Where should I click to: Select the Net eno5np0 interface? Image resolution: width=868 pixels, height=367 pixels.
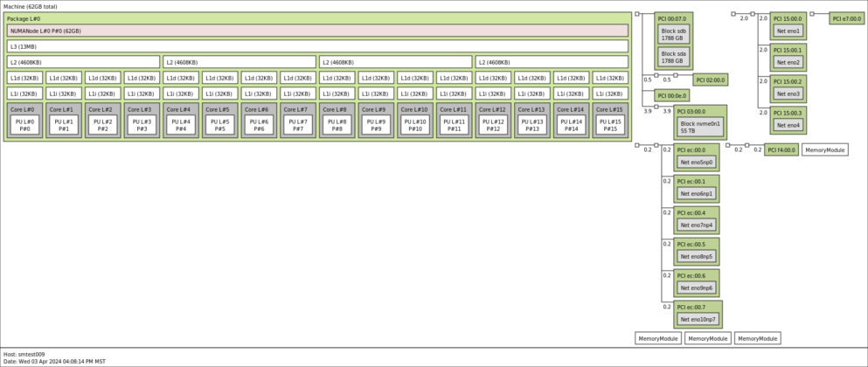(697, 163)
